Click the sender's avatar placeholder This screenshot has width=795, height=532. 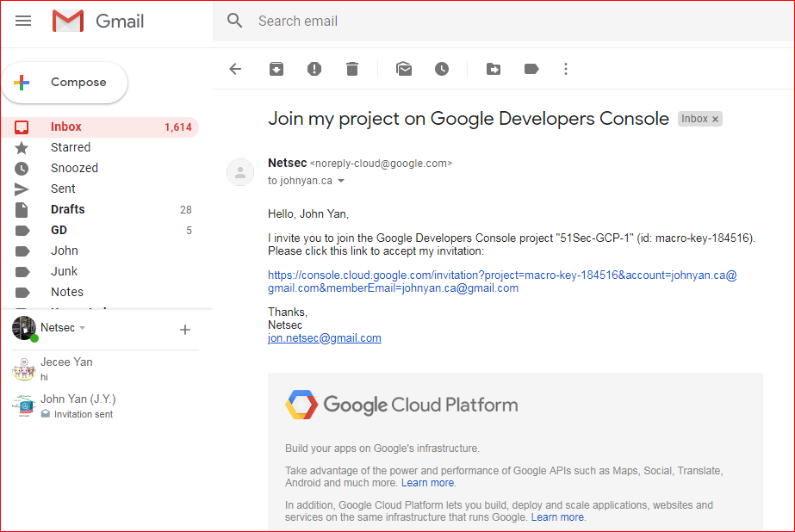(240, 172)
